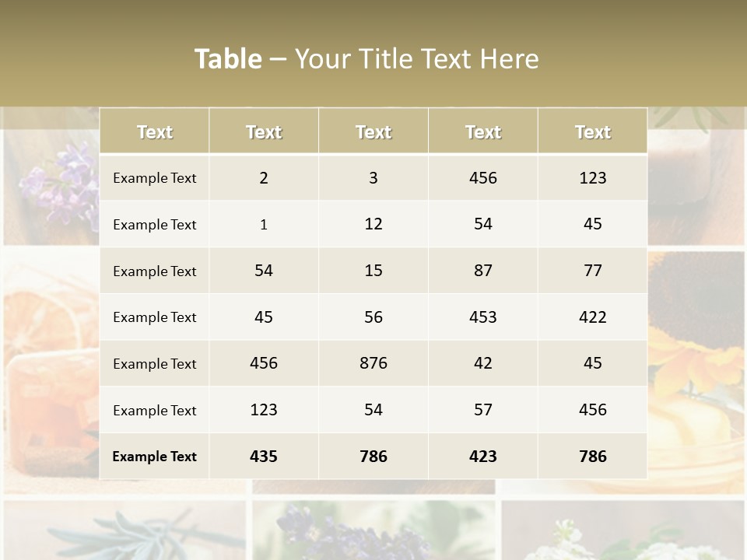Click the bold total cell 435
This screenshot has width=747, height=560.
tap(264, 457)
